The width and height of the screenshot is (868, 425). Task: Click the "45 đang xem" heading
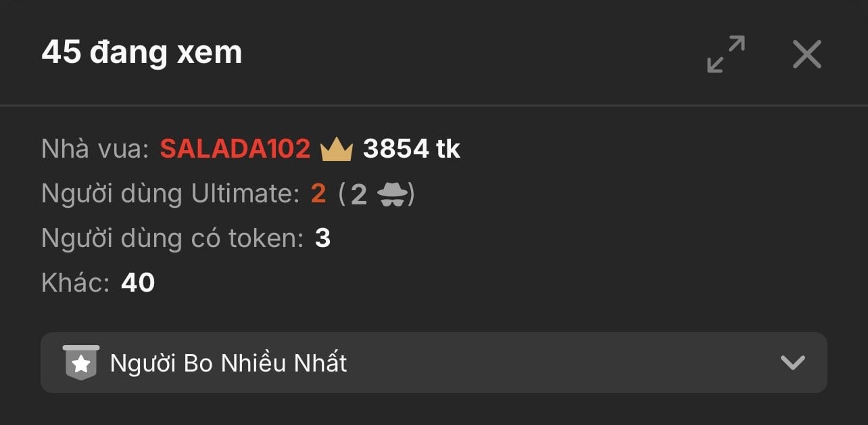[x=142, y=52]
